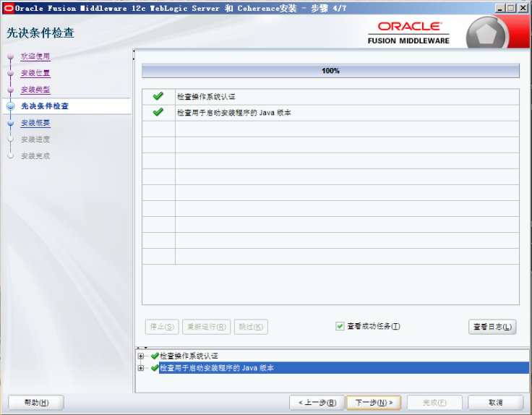Toggle the 查看成功任务 checkbox
Screen dimensions: 532x415
[x=340, y=326]
